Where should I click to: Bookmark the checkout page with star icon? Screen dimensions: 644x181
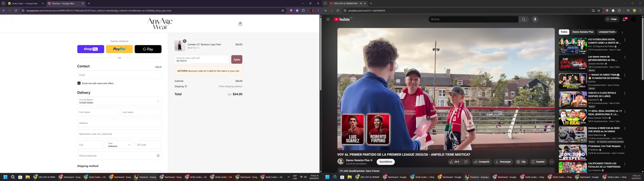(x=283, y=10)
